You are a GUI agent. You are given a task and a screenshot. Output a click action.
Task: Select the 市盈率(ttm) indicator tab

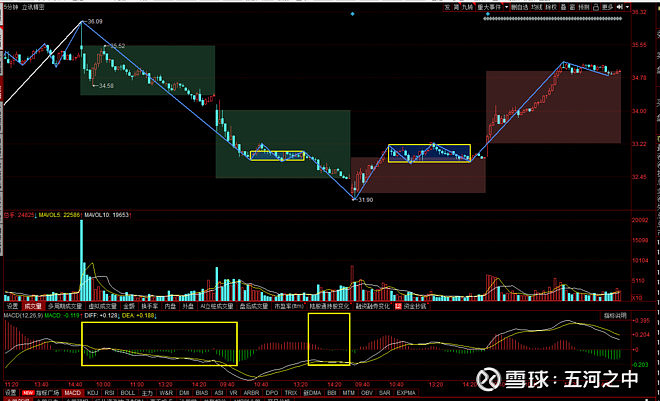point(289,306)
